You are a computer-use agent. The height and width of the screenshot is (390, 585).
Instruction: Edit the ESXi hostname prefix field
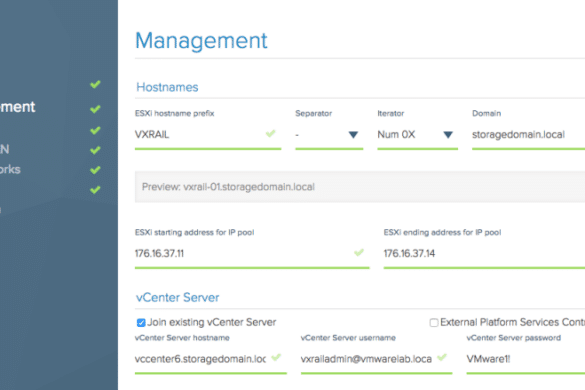(x=208, y=135)
